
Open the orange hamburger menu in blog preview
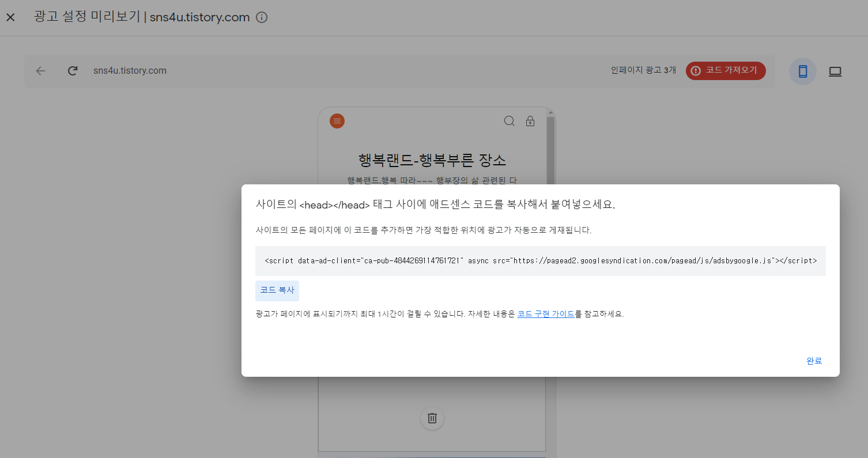[337, 121]
